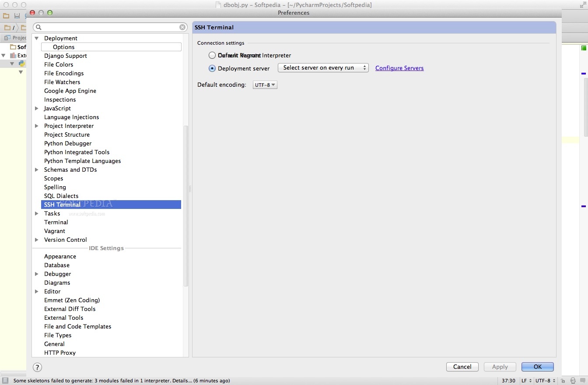Click the open folder icon in the toolbar
The image size is (588, 385).
coord(5,15)
